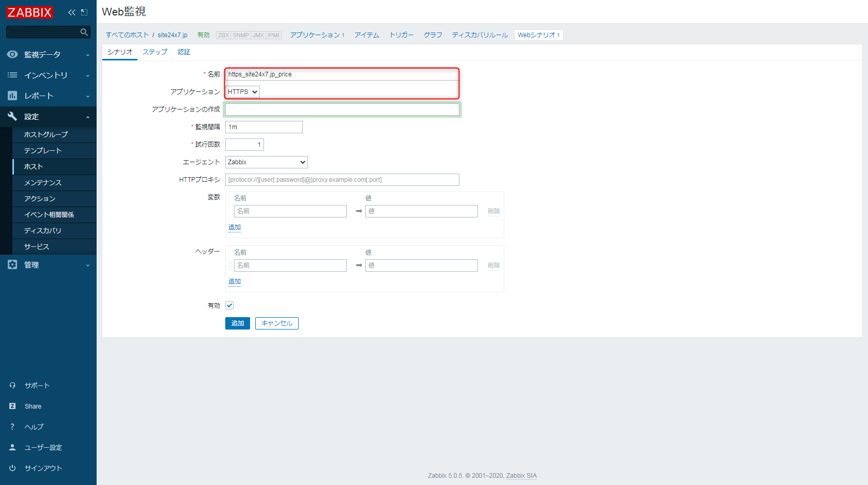Viewport: 868px width, 485px height.
Task: Expand the インベントリ menu chevron
Action: click(x=87, y=75)
